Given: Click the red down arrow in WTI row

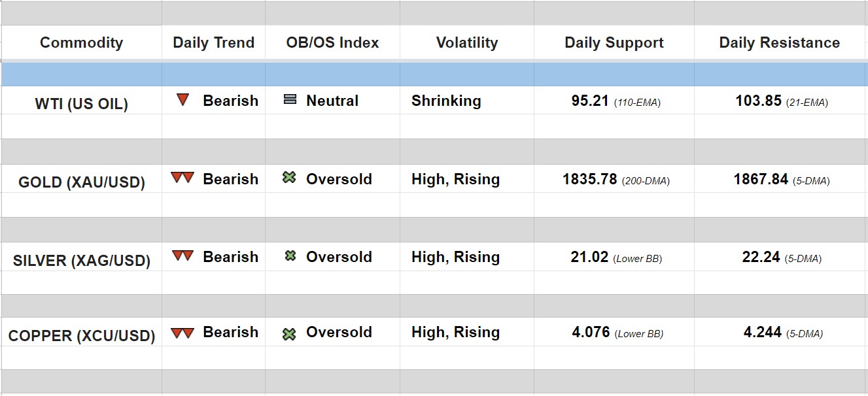Looking at the screenshot, I should coord(183,100).
